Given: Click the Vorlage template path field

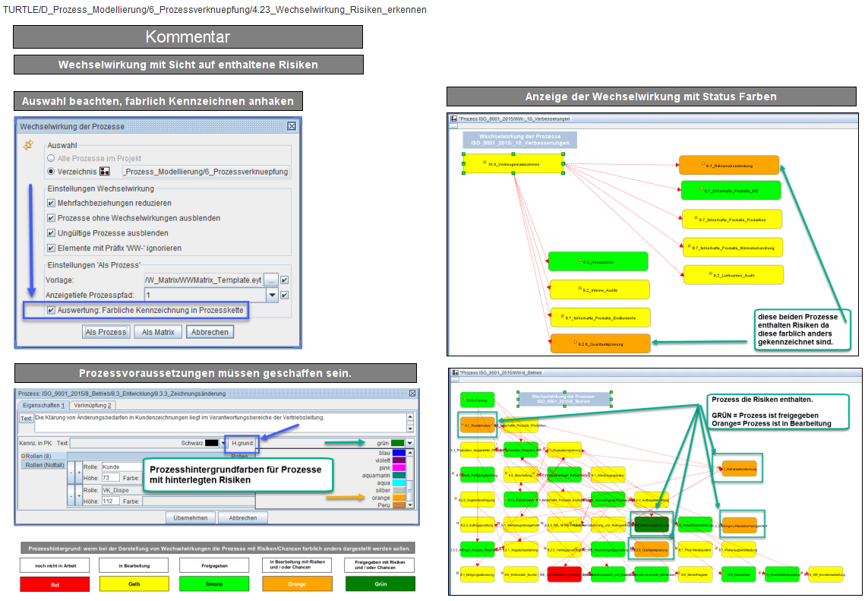Looking at the screenshot, I should [204, 280].
